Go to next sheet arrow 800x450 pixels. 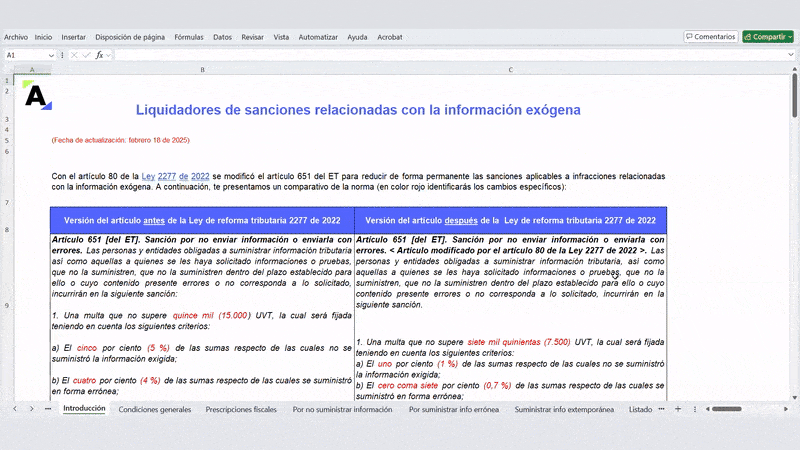coord(32,409)
